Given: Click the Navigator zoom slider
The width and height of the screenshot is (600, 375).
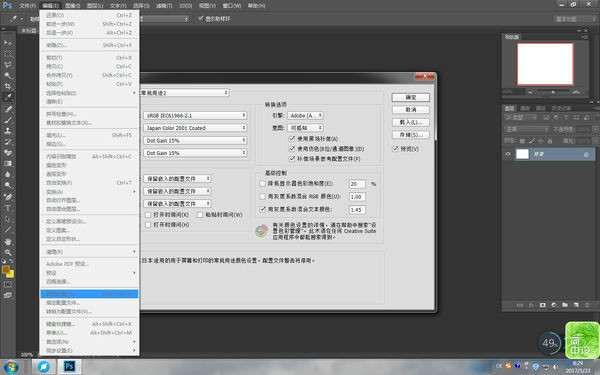Looking at the screenshot, I should pyautogui.click(x=553, y=92).
